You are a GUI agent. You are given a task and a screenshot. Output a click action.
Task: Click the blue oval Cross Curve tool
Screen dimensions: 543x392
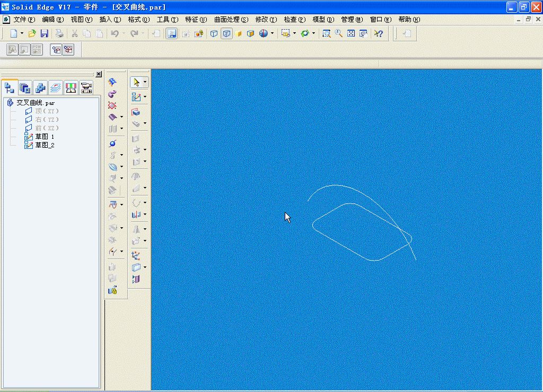coord(112,167)
